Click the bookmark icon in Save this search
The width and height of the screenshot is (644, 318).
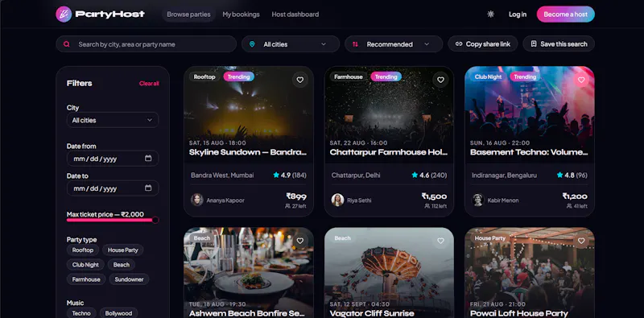pos(534,43)
